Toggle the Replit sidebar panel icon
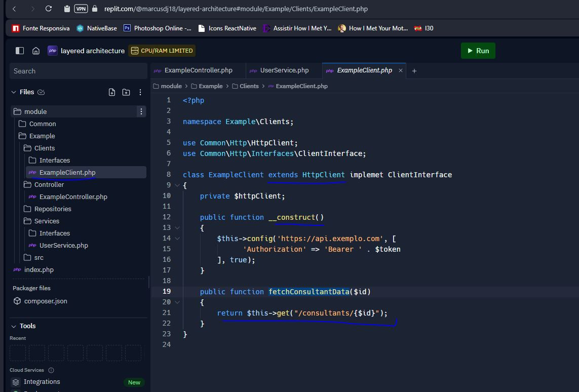Screen dimensions: 579x392 point(20,51)
